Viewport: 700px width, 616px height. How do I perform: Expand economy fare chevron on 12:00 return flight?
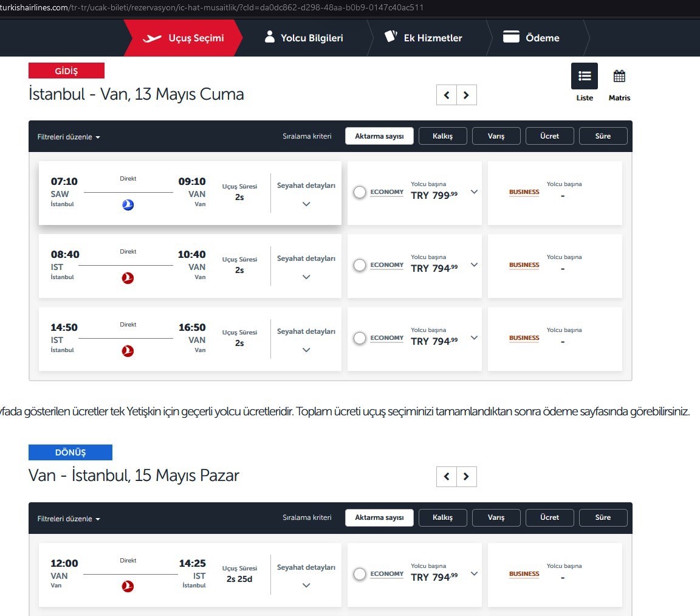click(474, 573)
